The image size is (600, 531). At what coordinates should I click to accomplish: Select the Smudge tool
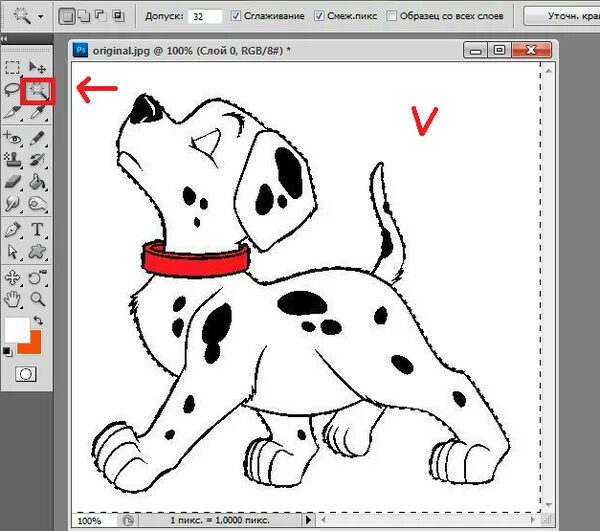click(12, 203)
